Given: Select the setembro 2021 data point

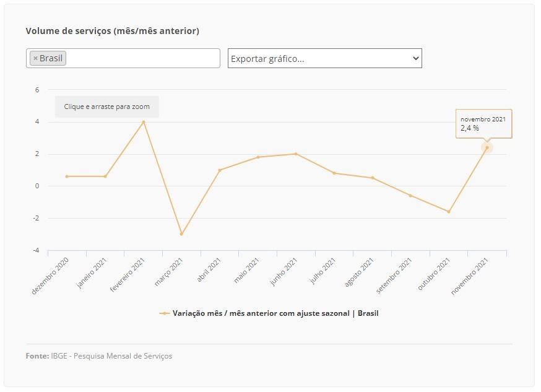Looking at the screenshot, I should click(x=410, y=196).
